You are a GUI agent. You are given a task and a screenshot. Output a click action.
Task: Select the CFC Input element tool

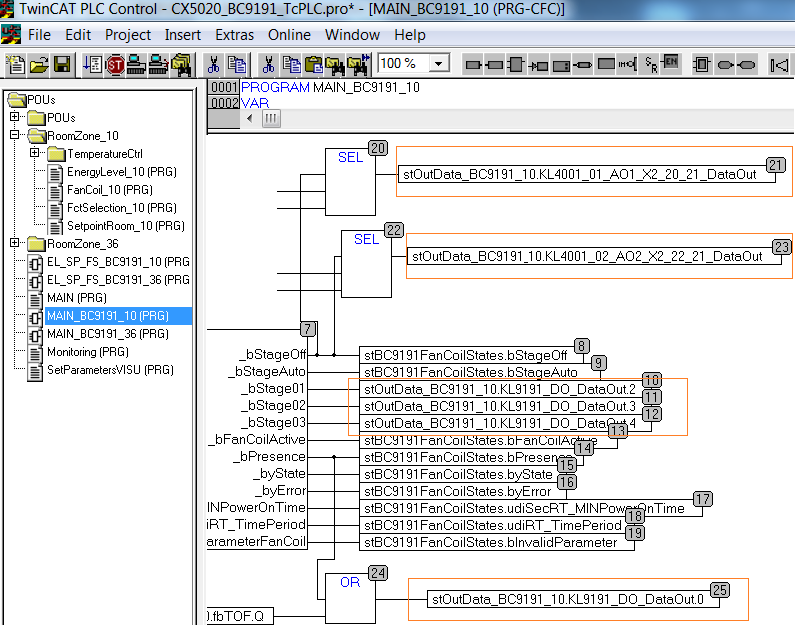pos(473,65)
